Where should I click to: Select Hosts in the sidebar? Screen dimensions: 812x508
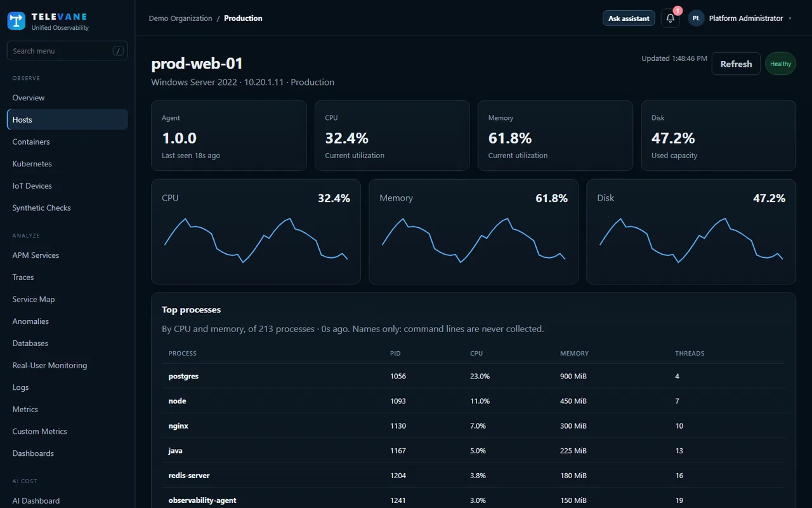pyautogui.click(x=67, y=119)
